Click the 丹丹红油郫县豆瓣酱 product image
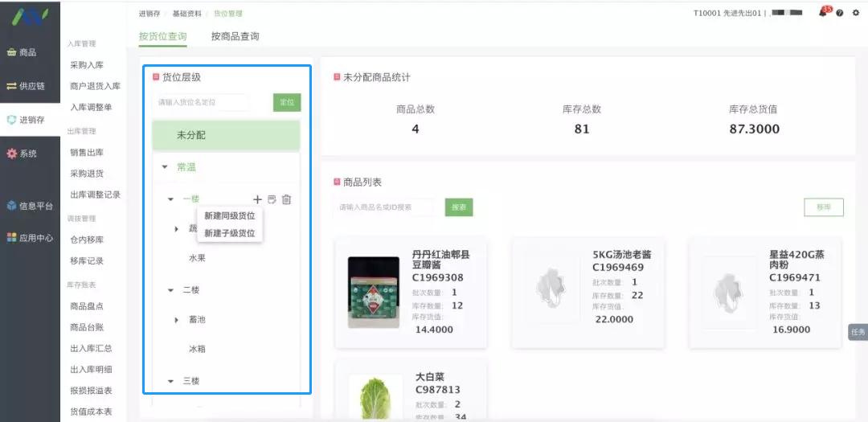The image size is (868, 422). pos(374,292)
